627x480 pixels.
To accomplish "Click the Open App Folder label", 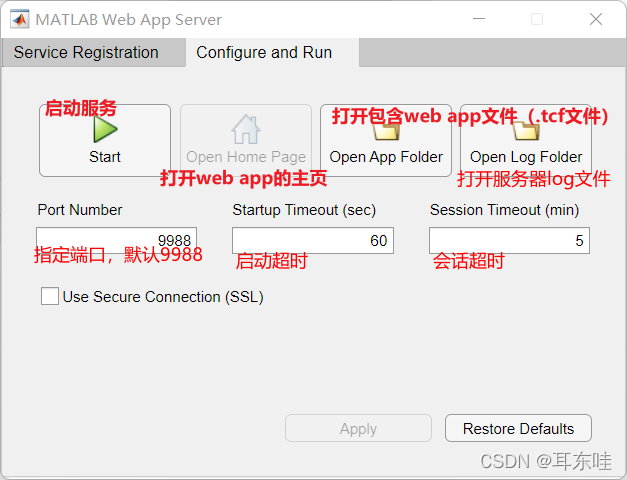I will 386,157.
